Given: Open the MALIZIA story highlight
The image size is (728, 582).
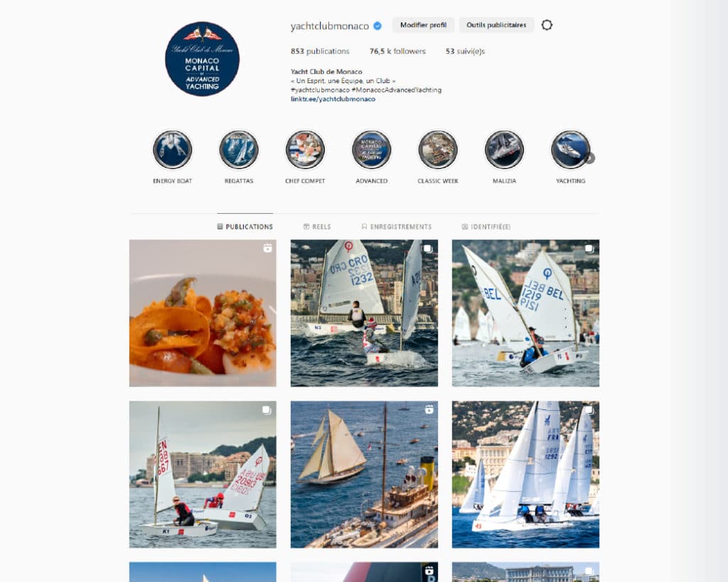Looking at the screenshot, I should pos(504,149).
